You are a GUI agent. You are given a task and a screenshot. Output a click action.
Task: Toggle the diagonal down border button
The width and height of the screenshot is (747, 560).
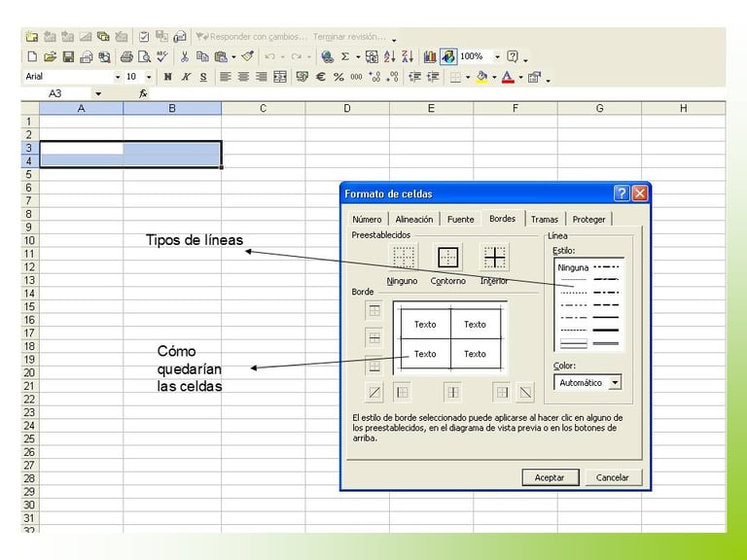525,392
